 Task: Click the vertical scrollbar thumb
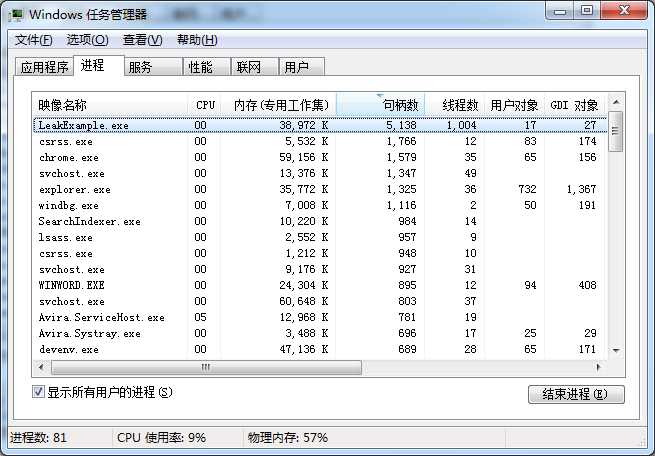coord(616,132)
